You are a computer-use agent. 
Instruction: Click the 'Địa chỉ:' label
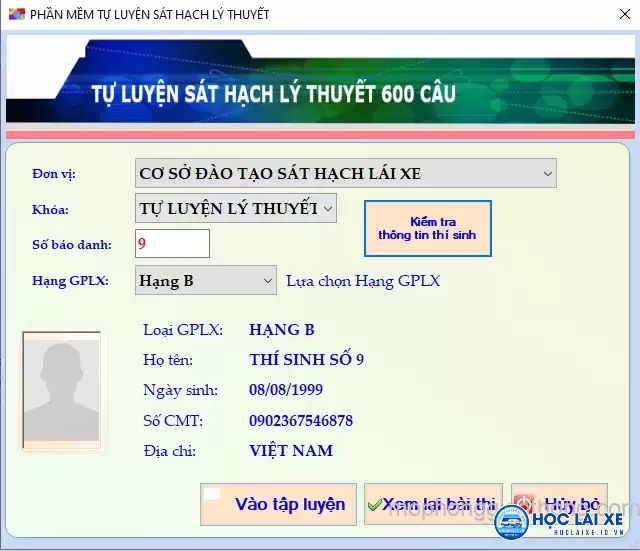tap(169, 451)
